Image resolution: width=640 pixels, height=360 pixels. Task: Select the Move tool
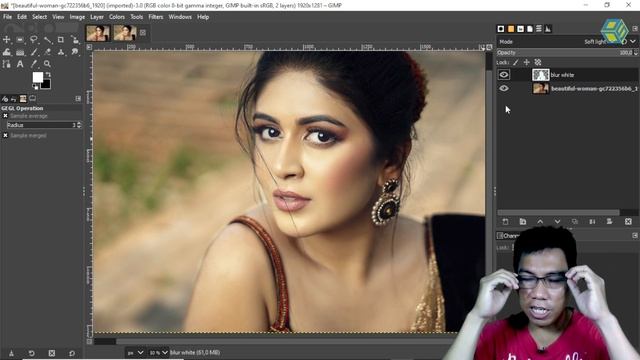click(x=7, y=40)
